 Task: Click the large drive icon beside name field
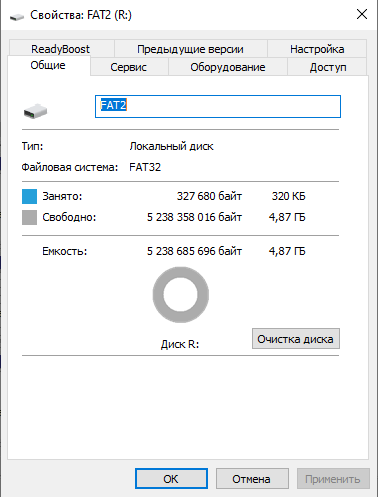click(x=35, y=111)
